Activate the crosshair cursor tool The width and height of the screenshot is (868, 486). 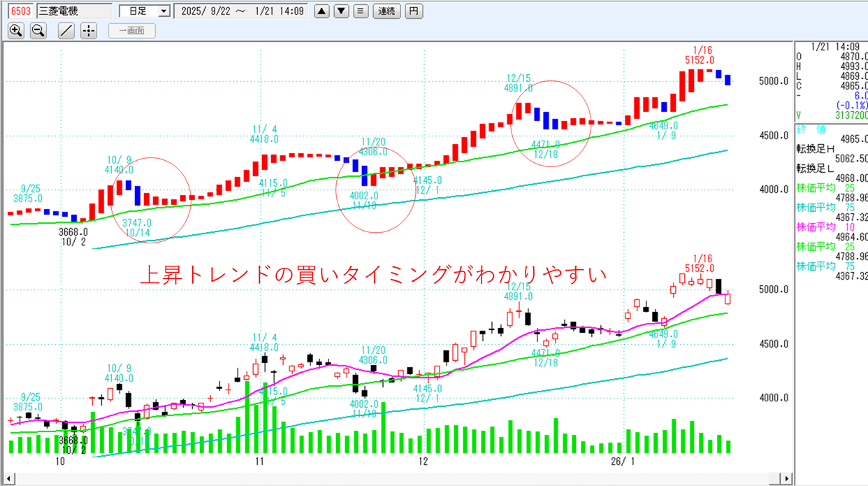pos(88,31)
